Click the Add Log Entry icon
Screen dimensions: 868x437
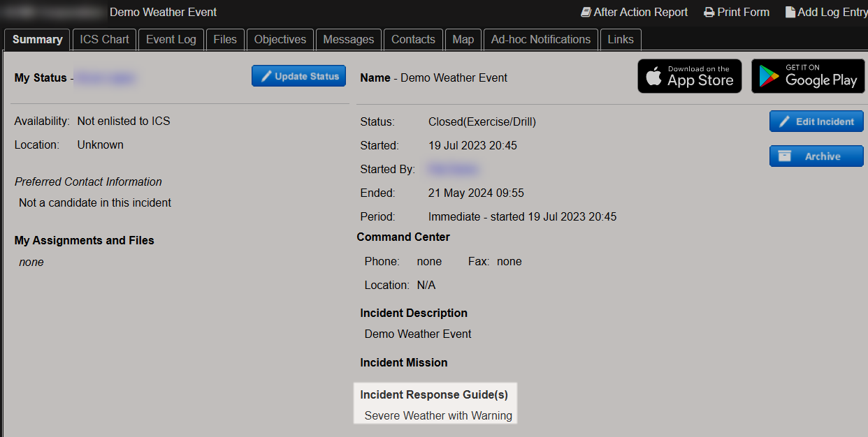790,12
